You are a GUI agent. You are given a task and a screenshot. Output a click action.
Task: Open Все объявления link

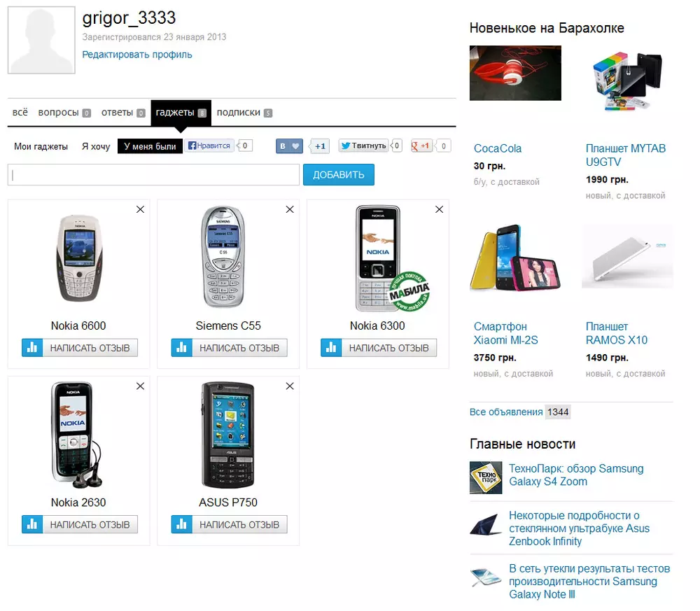click(x=506, y=412)
